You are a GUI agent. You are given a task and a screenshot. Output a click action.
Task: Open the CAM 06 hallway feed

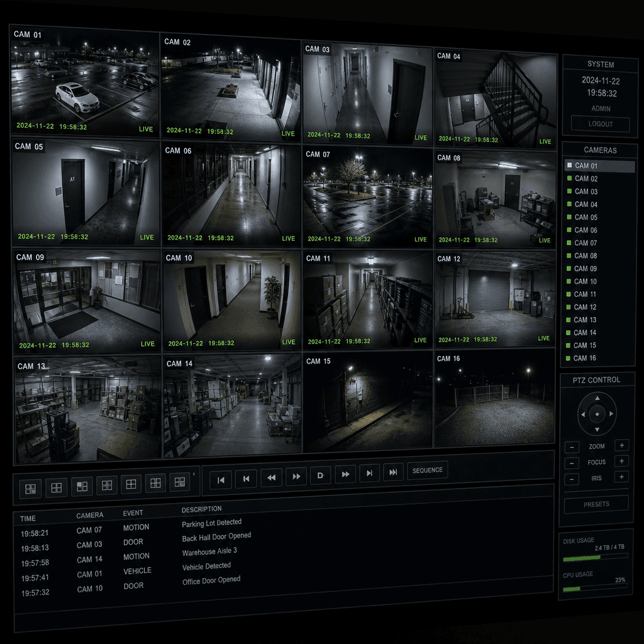click(231, 194)
